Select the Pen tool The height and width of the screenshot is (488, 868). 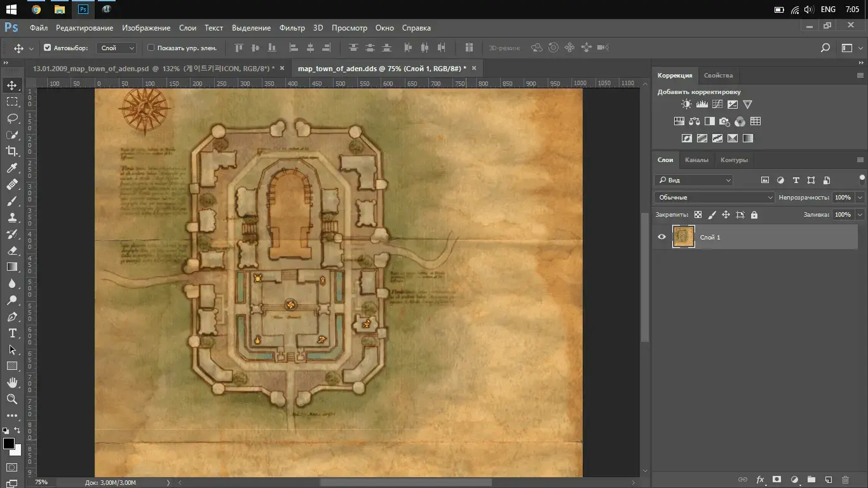coord(12,316)
